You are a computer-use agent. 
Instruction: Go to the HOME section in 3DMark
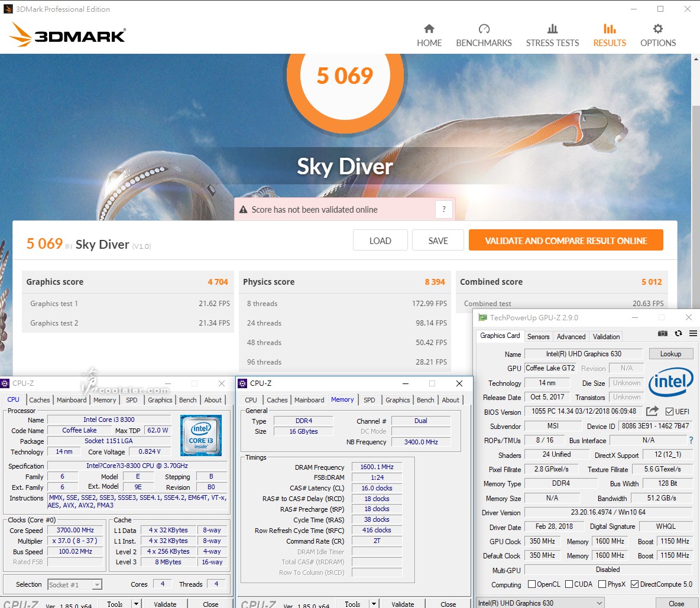[429, 35]
